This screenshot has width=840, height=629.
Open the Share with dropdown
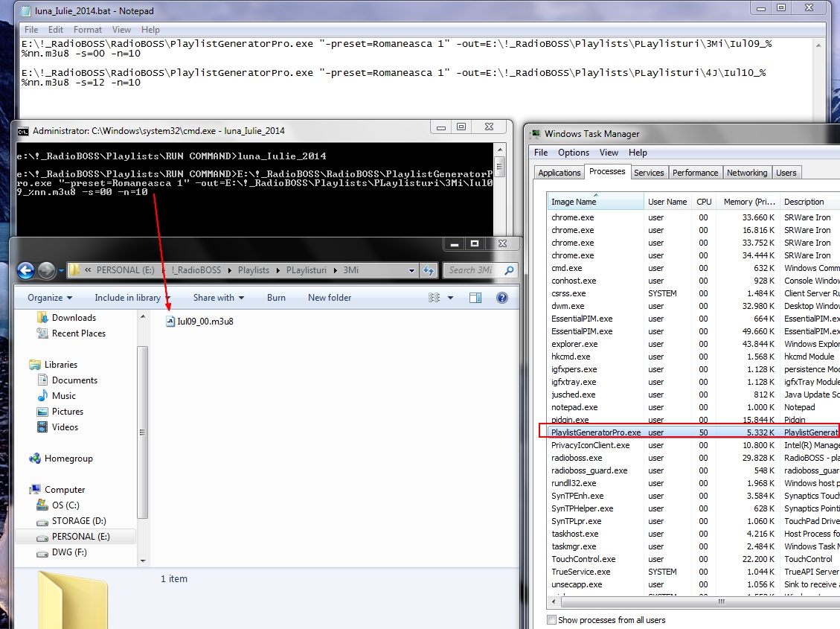pos(219,298)
